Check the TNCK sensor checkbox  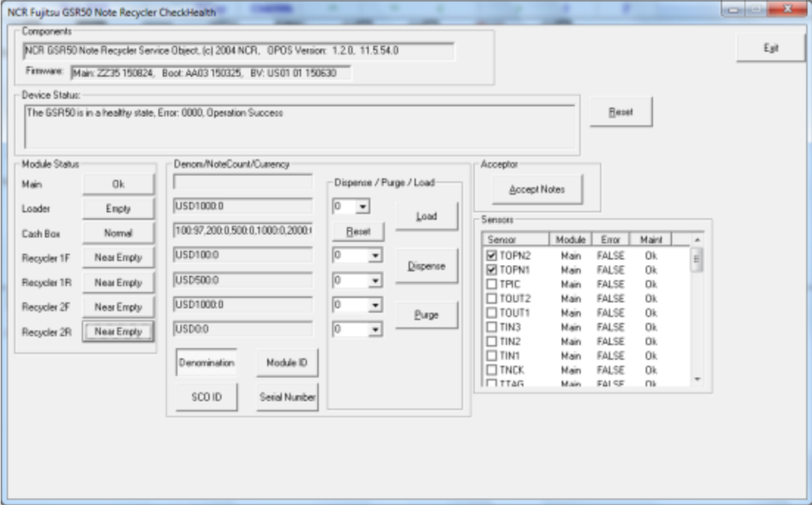point(492,370)
